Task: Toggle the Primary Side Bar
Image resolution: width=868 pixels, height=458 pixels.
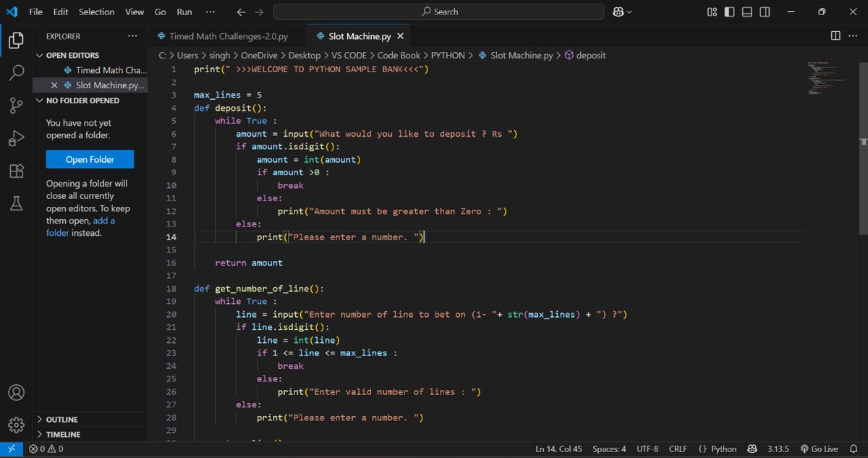Action: [729, 12]
